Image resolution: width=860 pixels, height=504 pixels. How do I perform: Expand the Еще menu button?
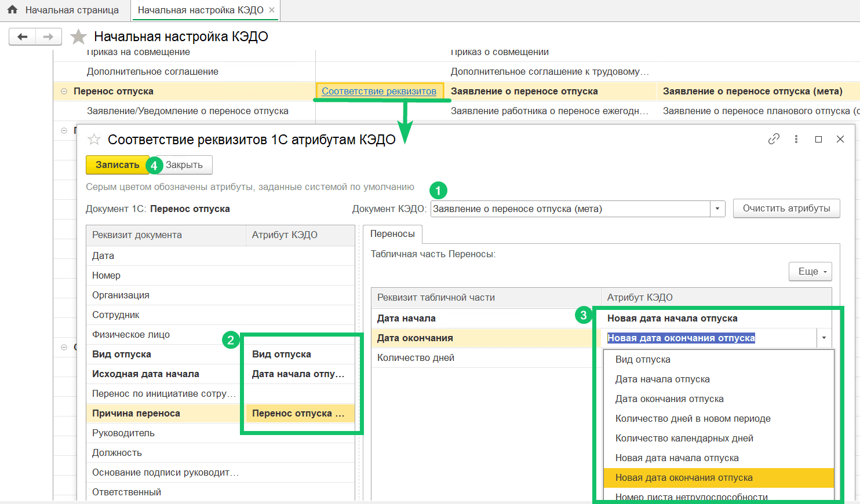click(x=810, y=272)
